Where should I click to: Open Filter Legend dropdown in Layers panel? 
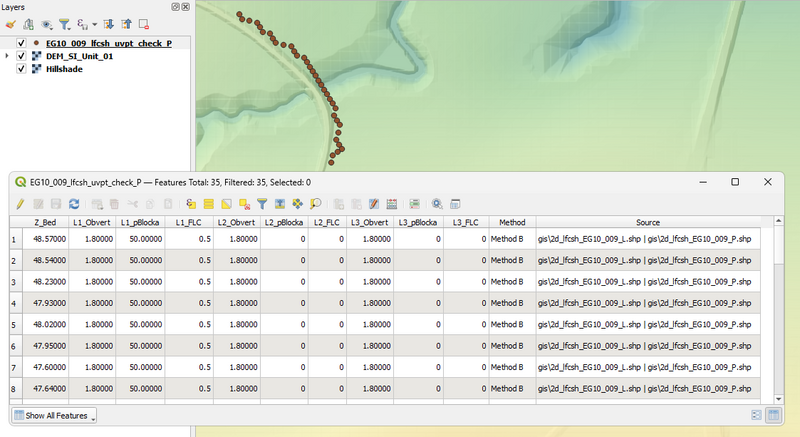pos(66,23)
